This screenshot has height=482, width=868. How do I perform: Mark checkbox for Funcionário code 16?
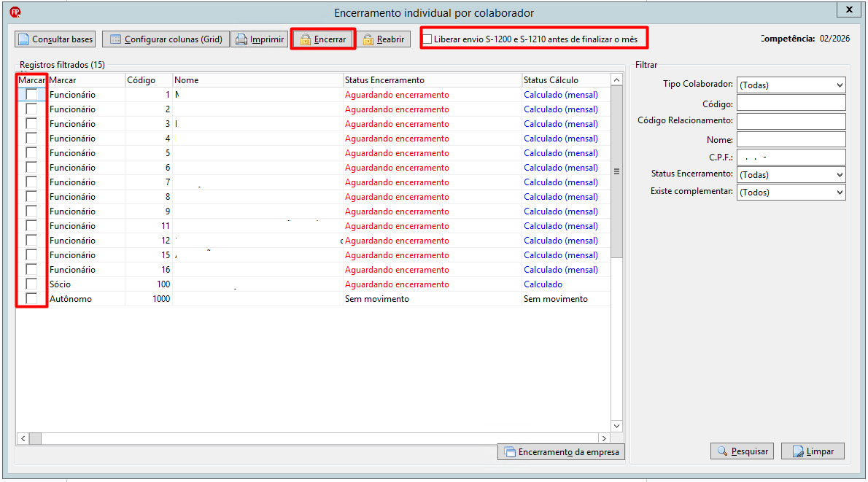31,270
